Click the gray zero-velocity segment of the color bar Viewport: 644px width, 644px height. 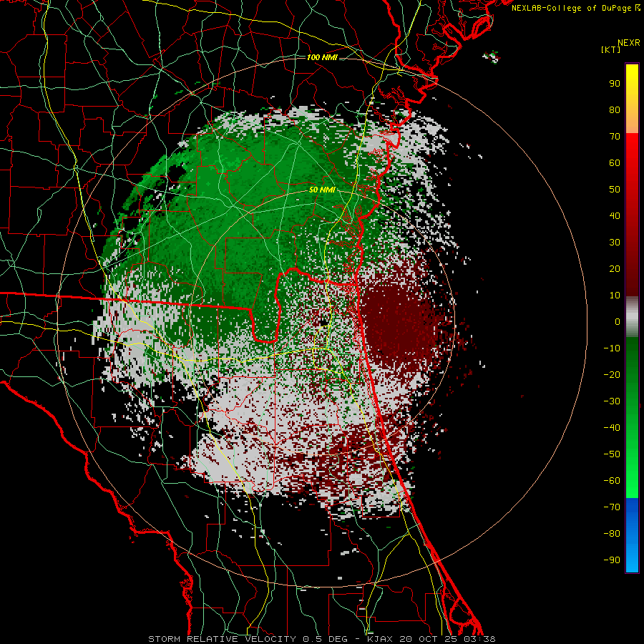tap(632, 317)
